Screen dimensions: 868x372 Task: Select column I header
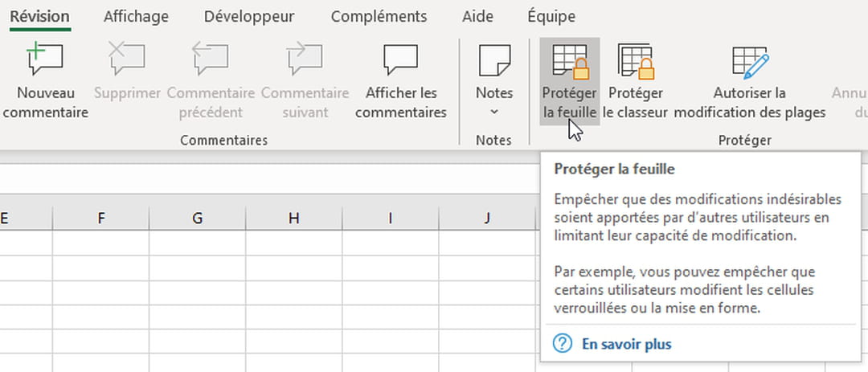(391, 218)
